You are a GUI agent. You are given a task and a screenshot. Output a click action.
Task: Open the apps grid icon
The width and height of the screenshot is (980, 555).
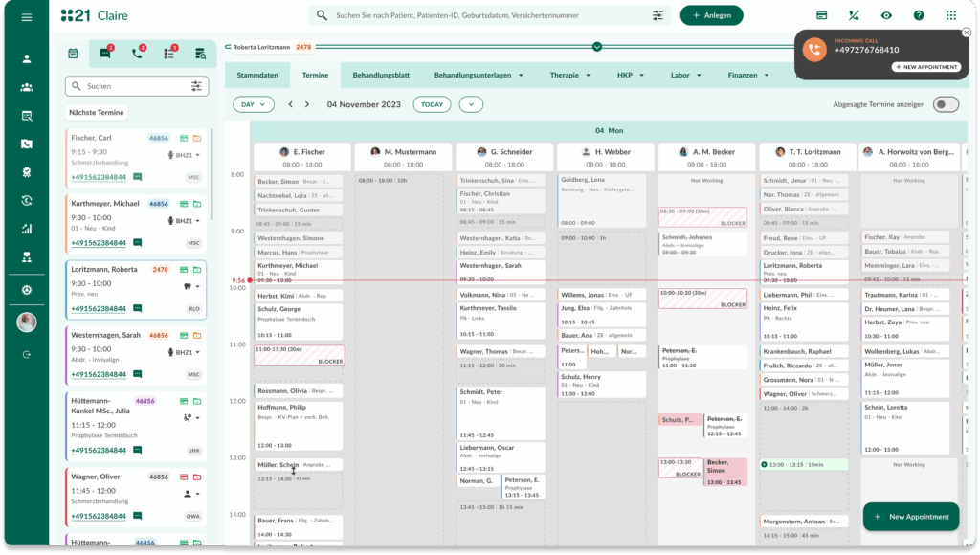pos(950,15)
